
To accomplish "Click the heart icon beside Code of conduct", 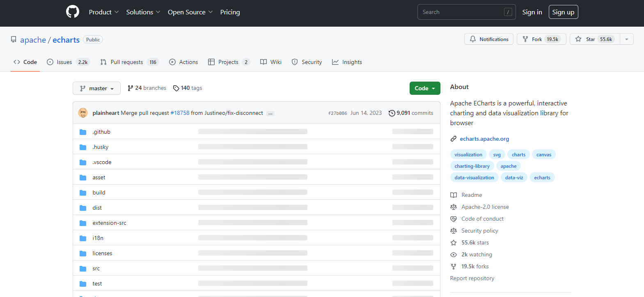I will (454, 219).
